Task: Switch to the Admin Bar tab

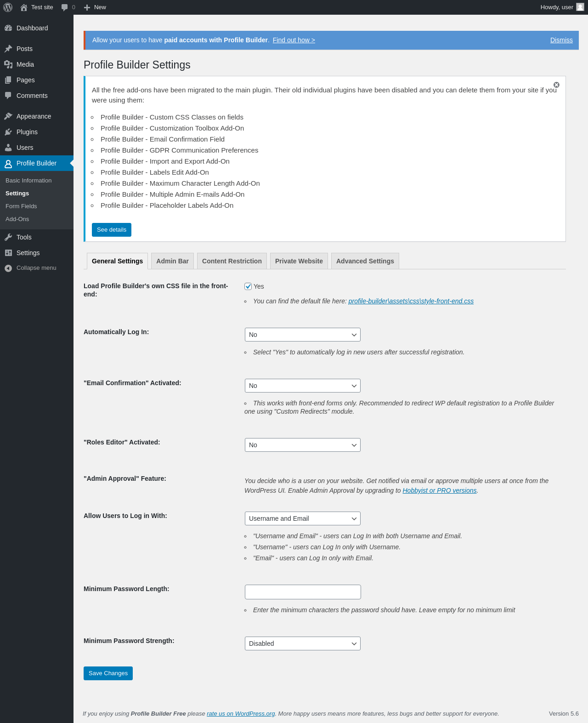Action: pyautogui.click(x=172, y=261)
